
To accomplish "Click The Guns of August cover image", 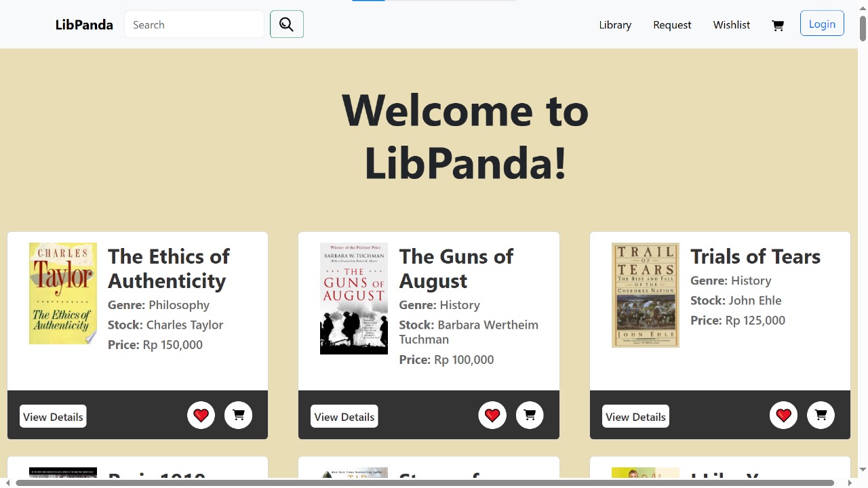I will click(x=354, y=298).
